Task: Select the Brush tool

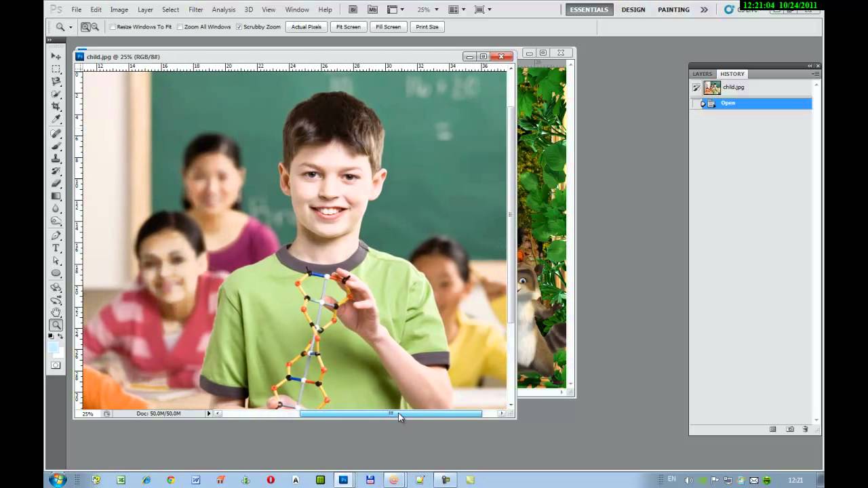Action: (x=56, y=146)
